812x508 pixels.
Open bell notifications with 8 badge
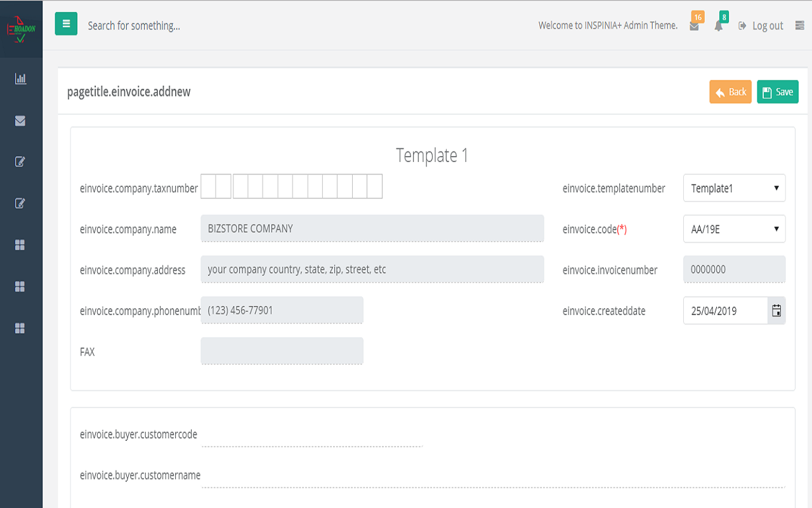pyautogui.click(x=719, y=26)
